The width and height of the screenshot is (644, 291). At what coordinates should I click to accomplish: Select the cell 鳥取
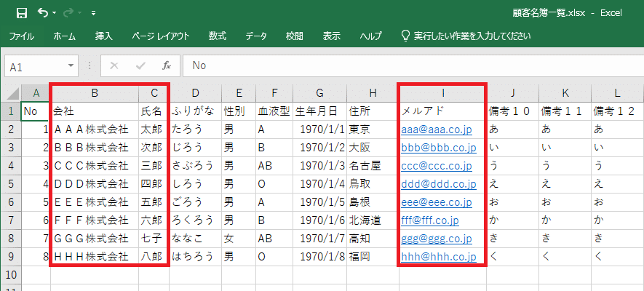[373, 184]
